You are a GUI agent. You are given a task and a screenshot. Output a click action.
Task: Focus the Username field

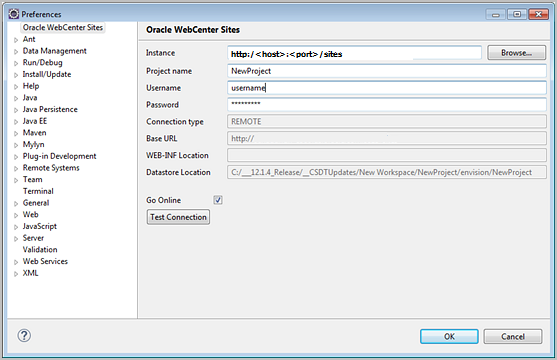(387, 88)
